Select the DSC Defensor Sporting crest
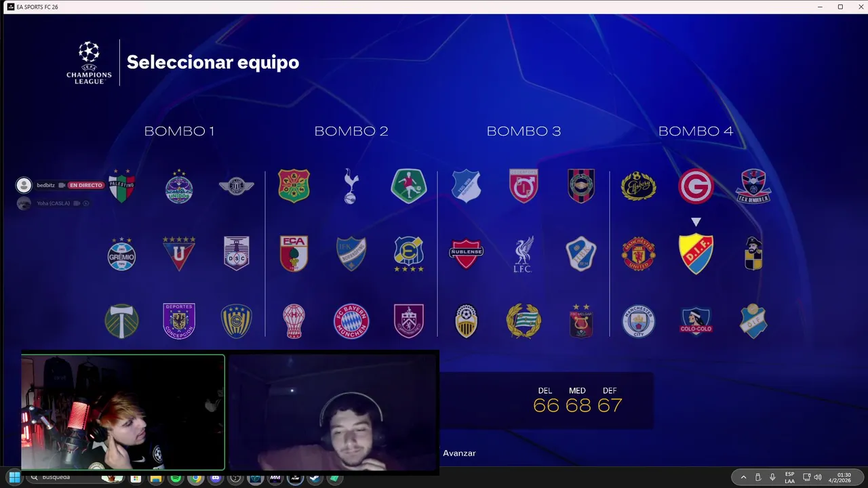 click(x=237, y=253)
